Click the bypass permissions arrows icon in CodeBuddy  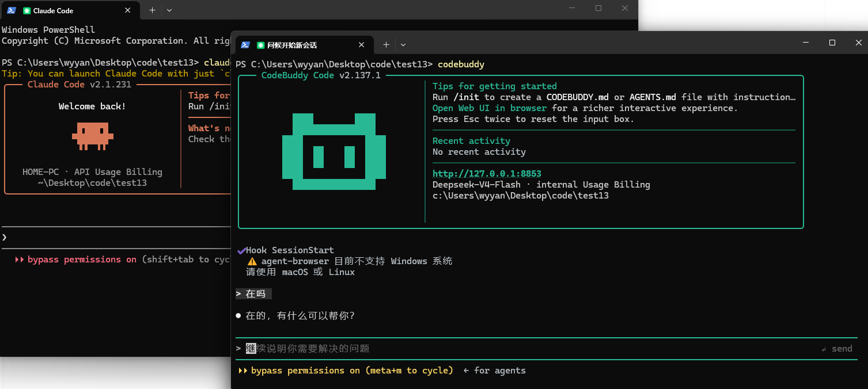tap(242, 371)
